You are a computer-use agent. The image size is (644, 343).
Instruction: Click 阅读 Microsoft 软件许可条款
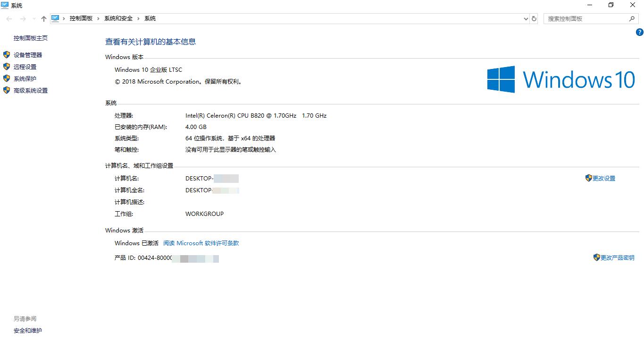coord(201,243)
